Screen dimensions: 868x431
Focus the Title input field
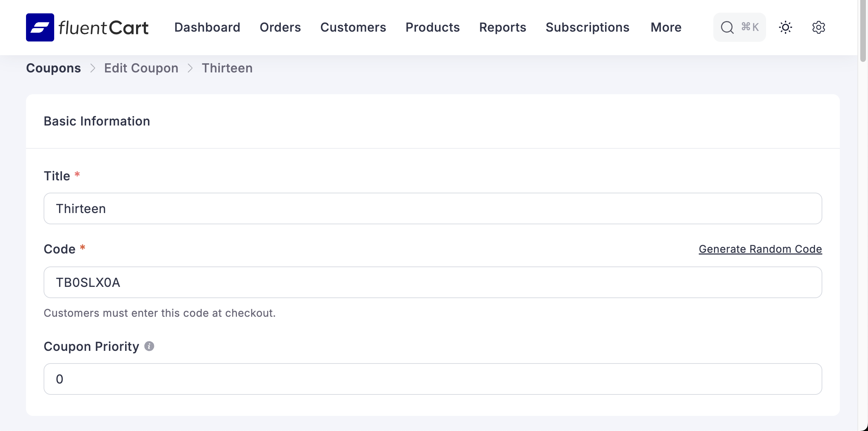[x=432, y=208]
